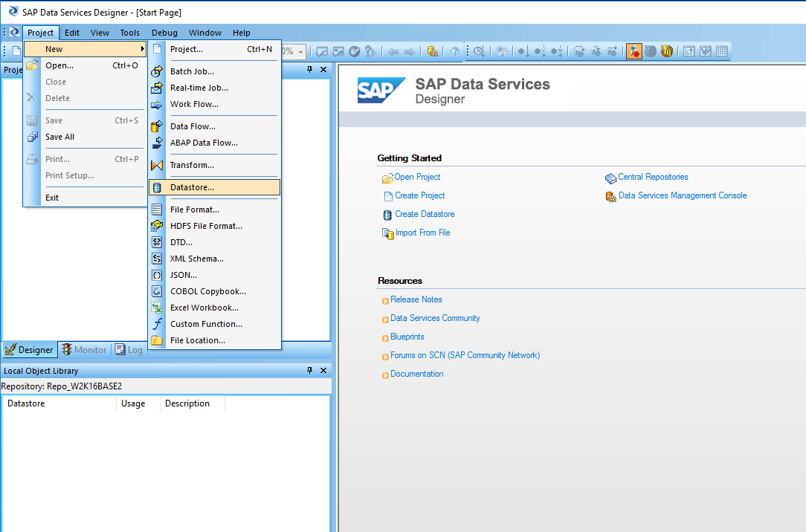Screen dimensions: 806x532
Task: Click the What's This help pointer icon
Action: pos(370,51)
